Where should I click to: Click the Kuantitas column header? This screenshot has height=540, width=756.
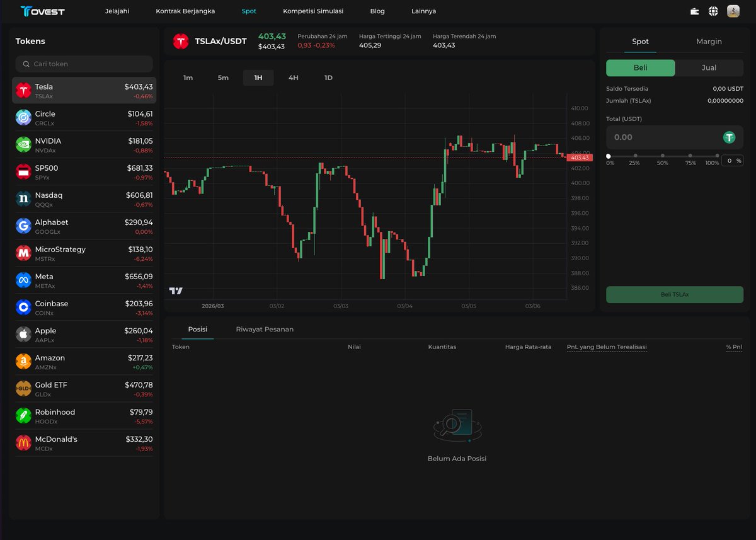click(442, 347)
